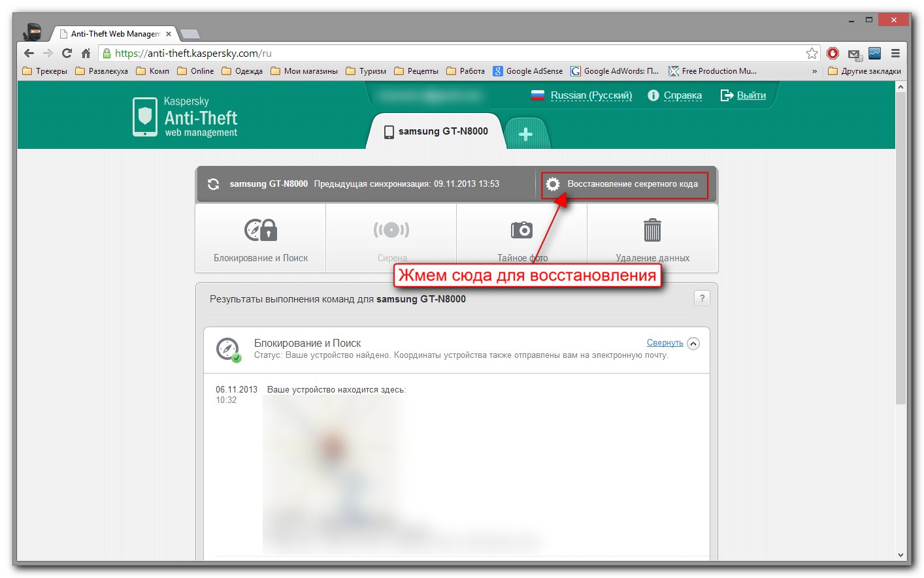This screenshot has height=578, width=924.
Task: Bookmark this page with the star icon
Action: [x=812, y=54]
